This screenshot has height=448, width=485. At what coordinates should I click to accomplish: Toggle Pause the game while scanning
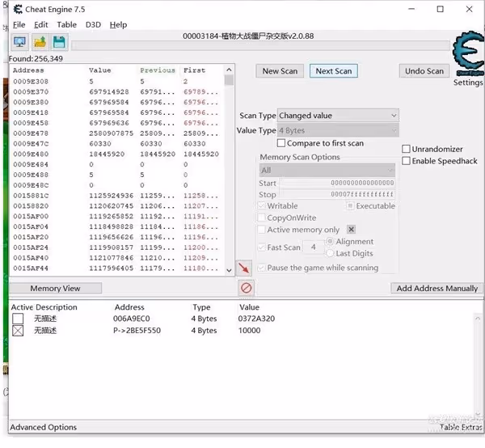click(262, 268)
